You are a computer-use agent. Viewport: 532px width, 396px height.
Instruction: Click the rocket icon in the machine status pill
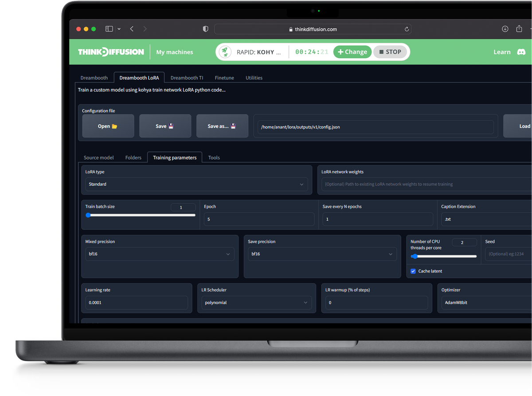(225, 52)
